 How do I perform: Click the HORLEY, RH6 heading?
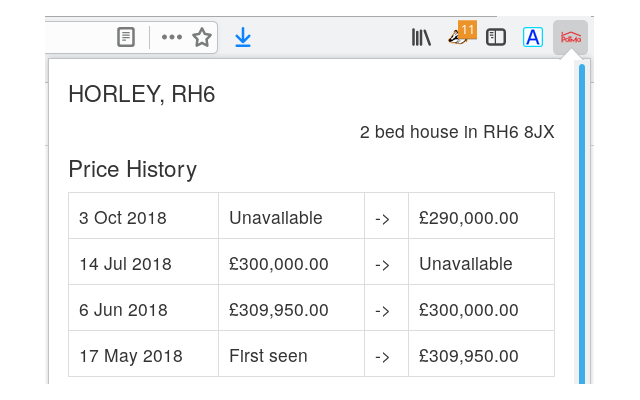pyautogui.click(x=142, y=94)
